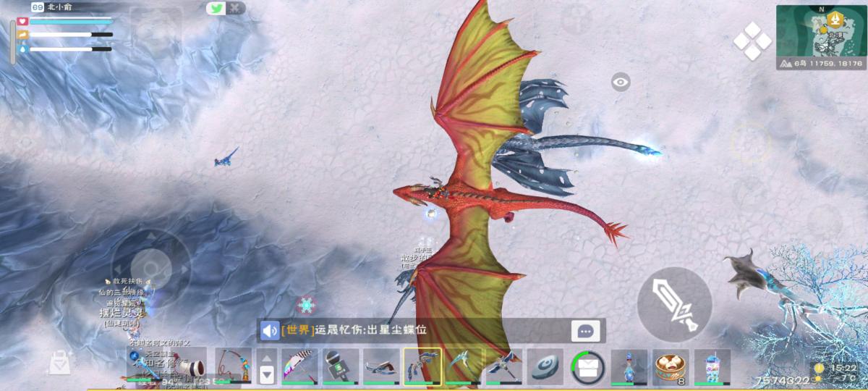Image resolution: width=868 pixels, height=391 pixels.
Task: Click the cyan health bar
Action: click(71, 22)
